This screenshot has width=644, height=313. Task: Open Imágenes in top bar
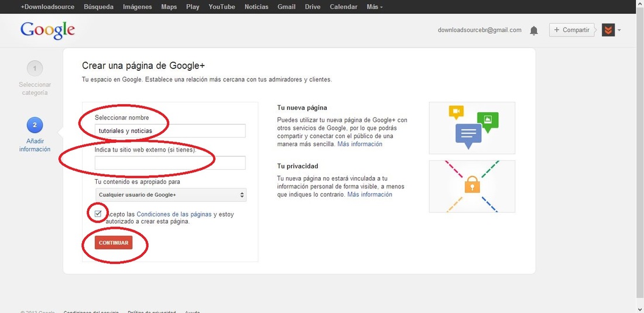coord(137,6)
